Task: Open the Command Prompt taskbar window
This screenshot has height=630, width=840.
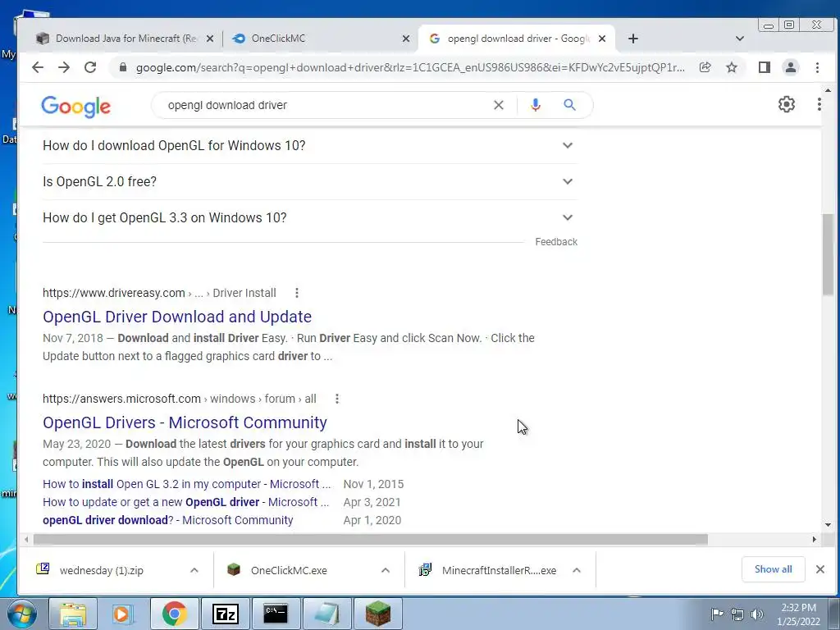Action: 276,614
